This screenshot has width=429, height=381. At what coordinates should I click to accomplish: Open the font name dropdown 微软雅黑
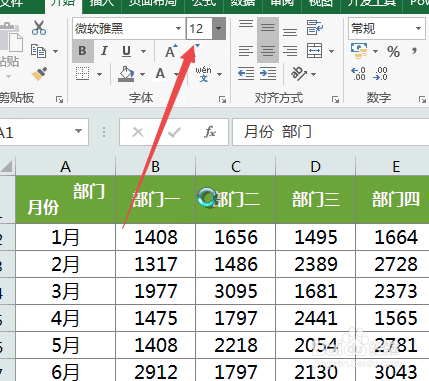click(178, 29)
